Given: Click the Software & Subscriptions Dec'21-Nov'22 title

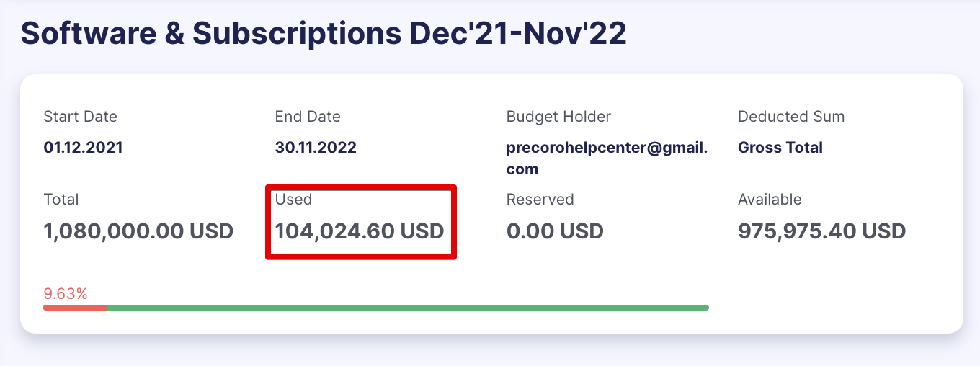Looking at the screenshot, I should (324, 34).
